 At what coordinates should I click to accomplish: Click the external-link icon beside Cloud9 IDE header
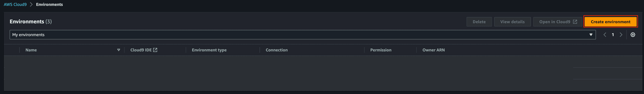155,50
